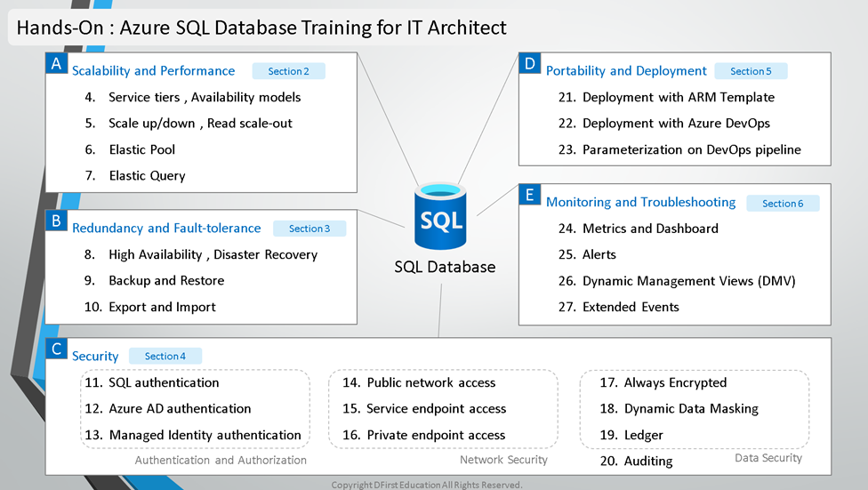Image resolution: width=868 pixels, height=490 pixels.
Task: Select item 26 Dynamic Management Views (DMV)
Action: tap(677, 281)
